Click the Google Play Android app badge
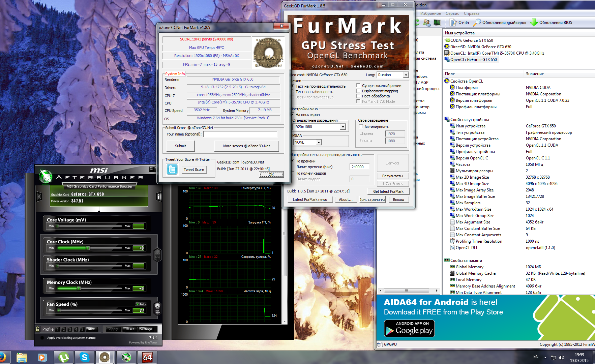This screenshot has width=595, height=364. (409, 328)
